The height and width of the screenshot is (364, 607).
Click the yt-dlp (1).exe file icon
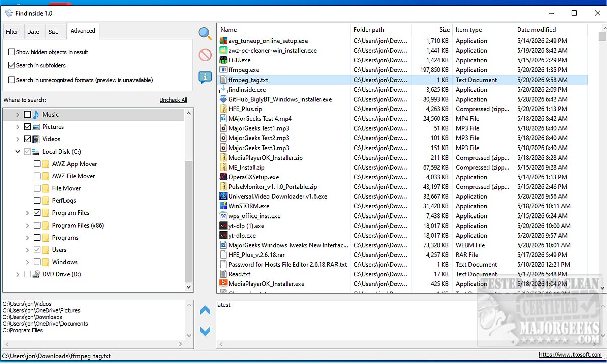click(x=224, y=226)
